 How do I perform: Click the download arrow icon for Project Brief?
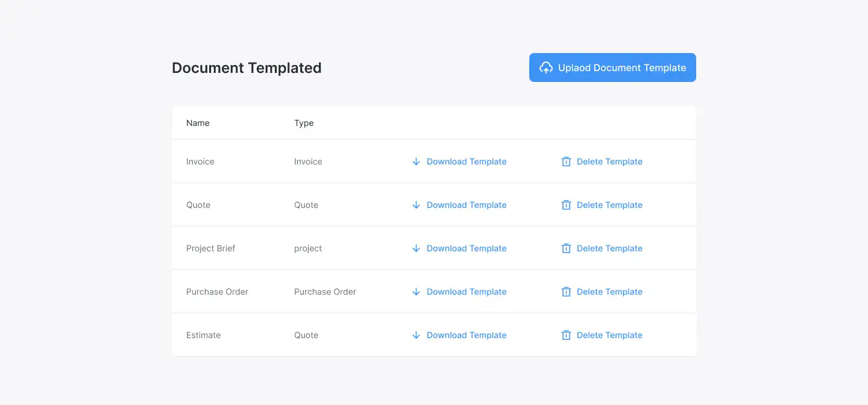click(x=416, y=248)
